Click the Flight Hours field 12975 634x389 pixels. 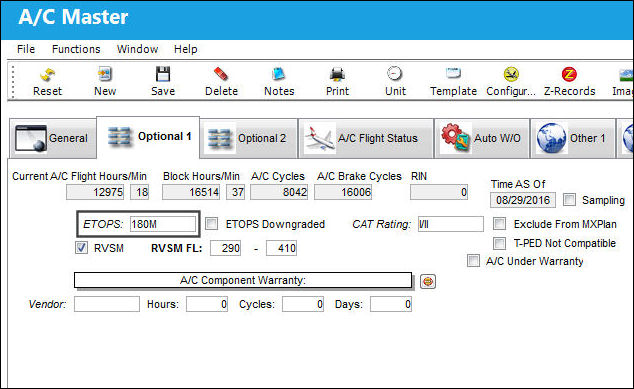click(95, 192)
